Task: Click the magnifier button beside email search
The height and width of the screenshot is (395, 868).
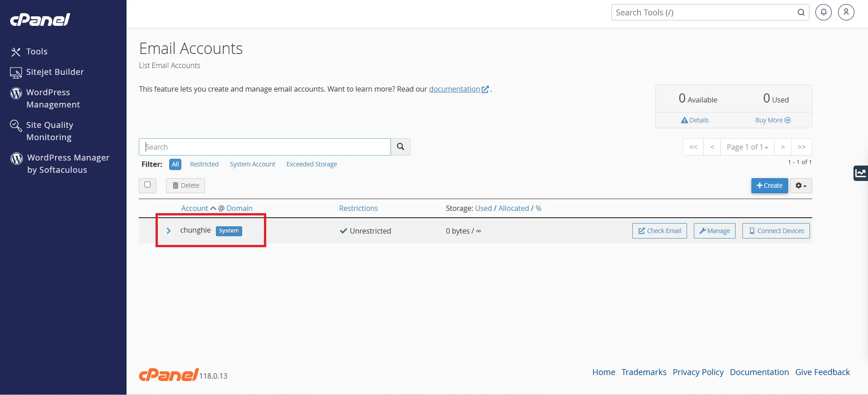Action: point(400,147)
